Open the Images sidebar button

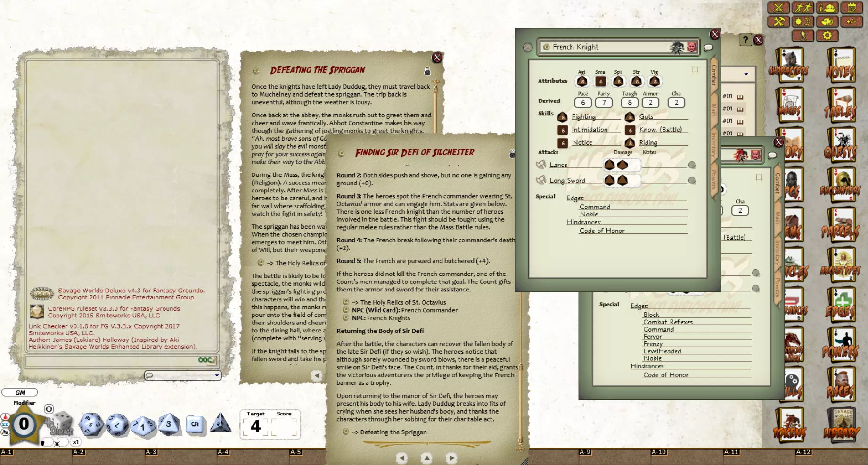pyautogui.click(x=789, y=105)
